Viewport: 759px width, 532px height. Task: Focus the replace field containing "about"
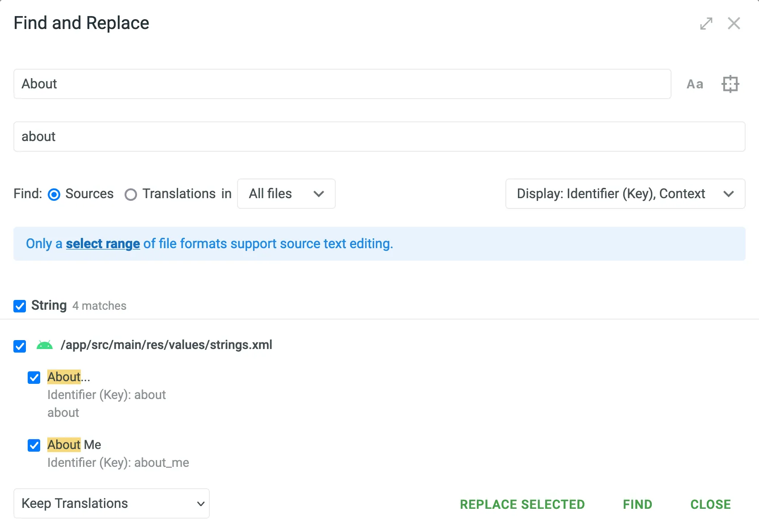click(x=379, y=137)
